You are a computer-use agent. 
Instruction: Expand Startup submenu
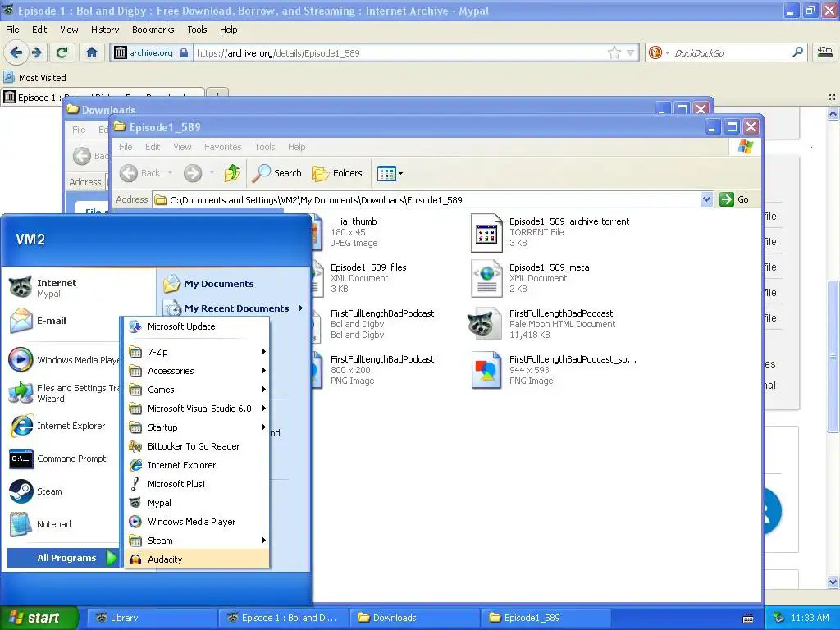[197, 427]
